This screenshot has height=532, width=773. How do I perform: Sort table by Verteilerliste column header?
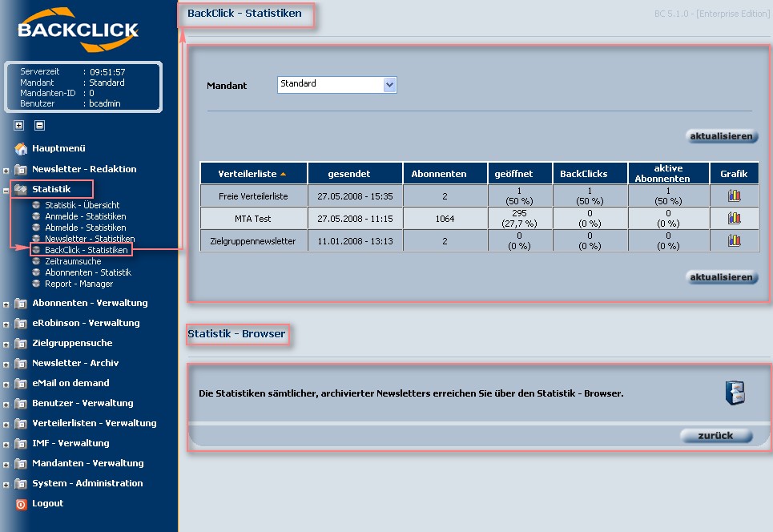[248, 174]
